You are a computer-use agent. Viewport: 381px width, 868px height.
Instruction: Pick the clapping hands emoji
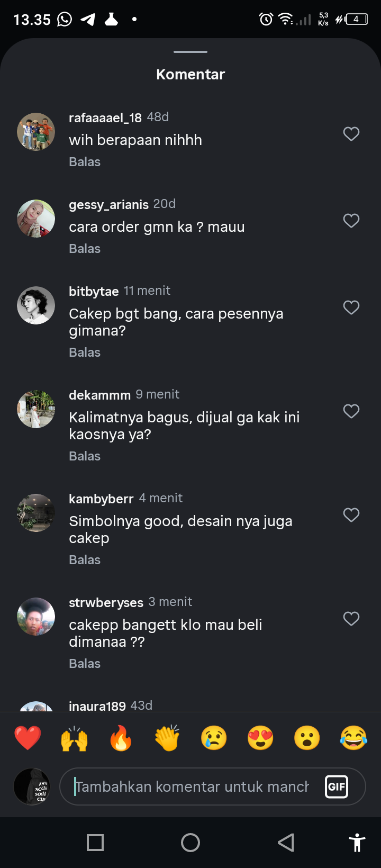tap(167, 738)
